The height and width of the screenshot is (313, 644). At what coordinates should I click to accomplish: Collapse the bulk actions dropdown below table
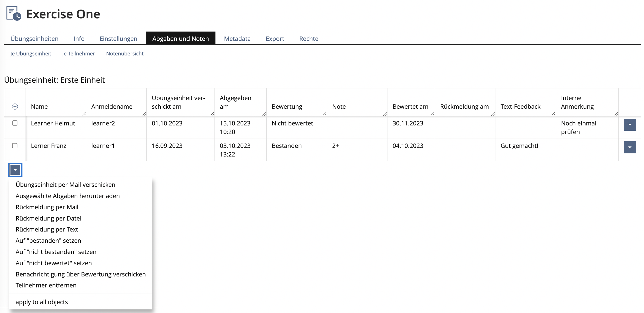click(x=15, y=170)
